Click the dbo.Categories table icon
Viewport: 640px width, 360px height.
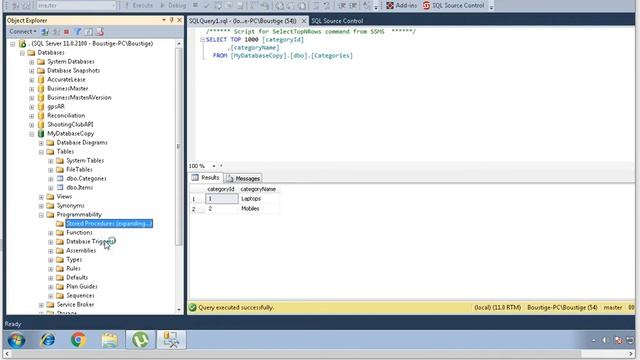tap(60, 178)
